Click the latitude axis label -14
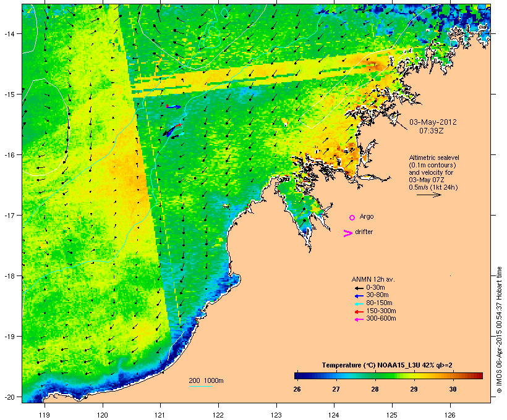 (9, 34)
